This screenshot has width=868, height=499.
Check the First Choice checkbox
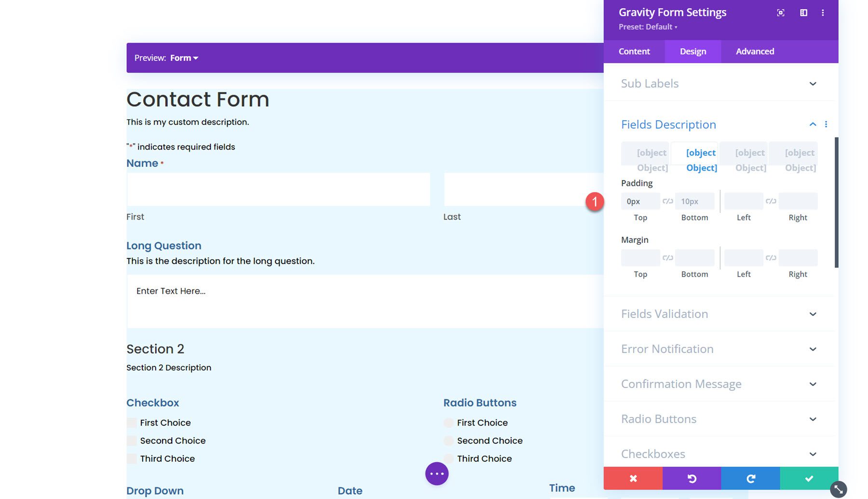tap(131, 422)
